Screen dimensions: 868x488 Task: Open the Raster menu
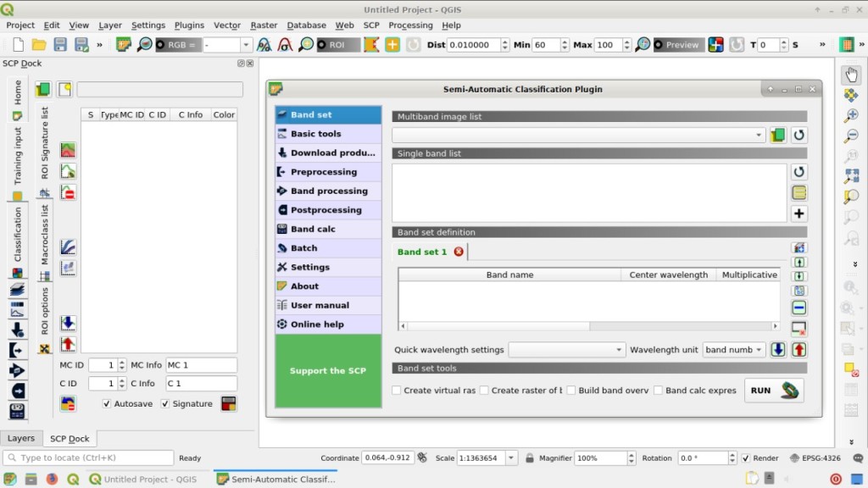coord(264,25)
